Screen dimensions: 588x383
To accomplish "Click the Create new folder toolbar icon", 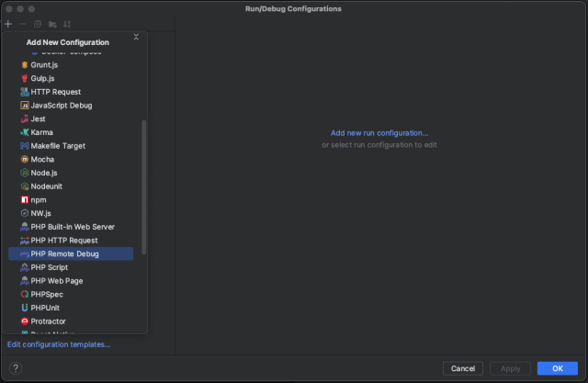I will (52, 25).
